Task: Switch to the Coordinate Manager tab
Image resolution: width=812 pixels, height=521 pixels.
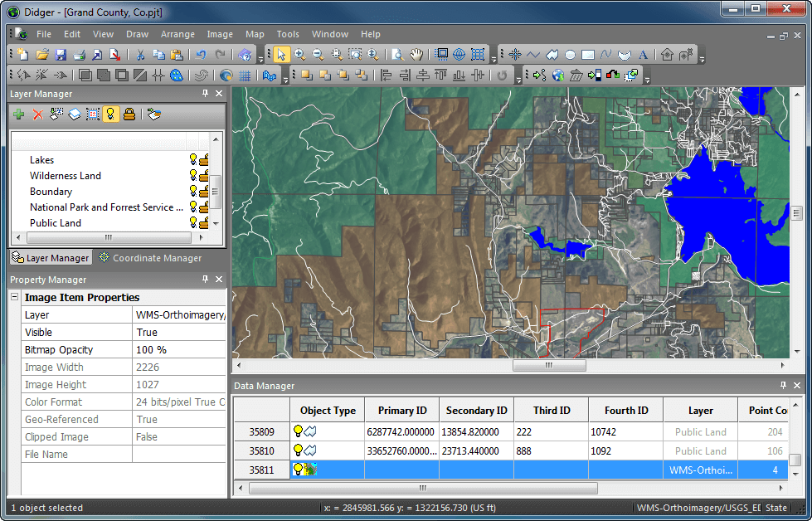Action: point(150,258)
